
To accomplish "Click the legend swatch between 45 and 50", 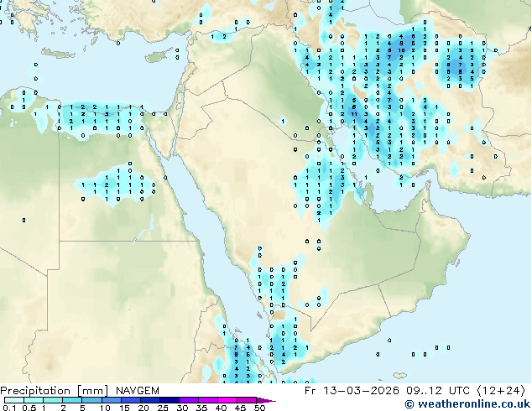I will point(247,400).
